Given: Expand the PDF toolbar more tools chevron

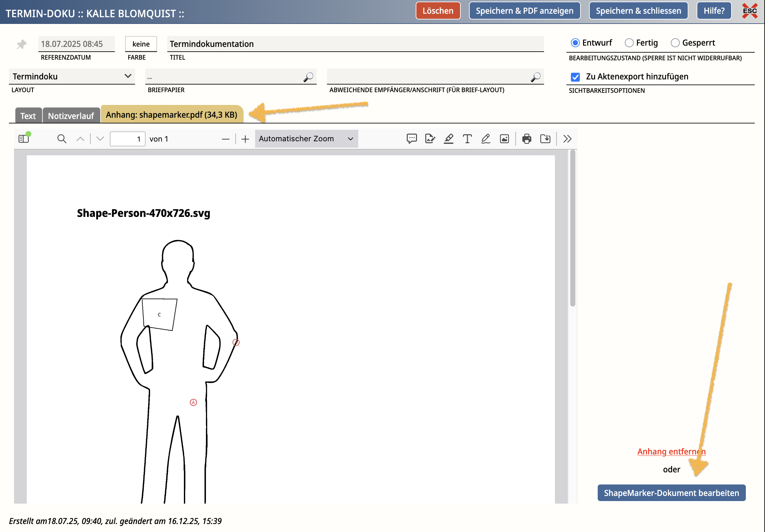Looking at the screenshot, I should pos(567,138).
